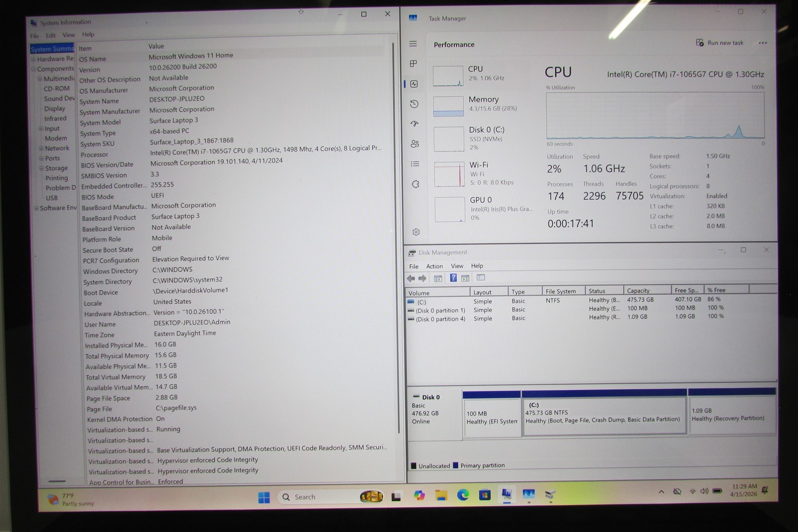
Task: Expand the Storage tree node
Action: (x=41, y=168)
